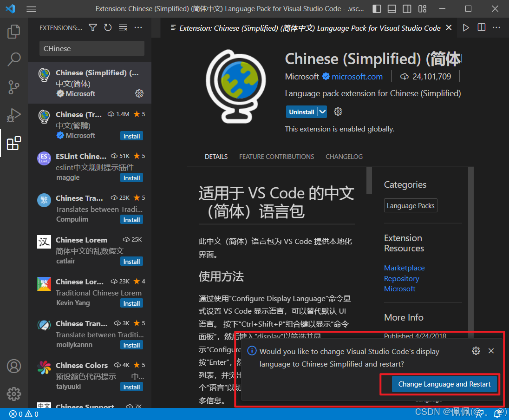
Task: Install Chinese (Traditional) language pack
Action: [x=131, y=136]
